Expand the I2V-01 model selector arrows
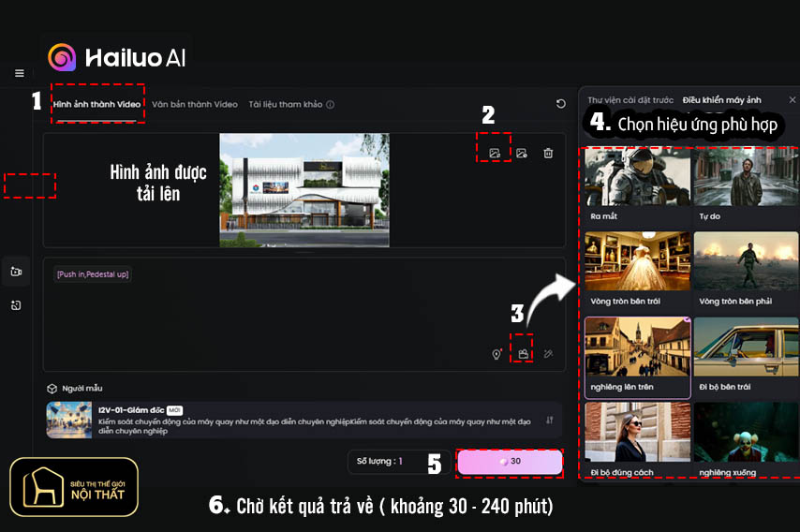800x532 pixels. tap(550, 421)
